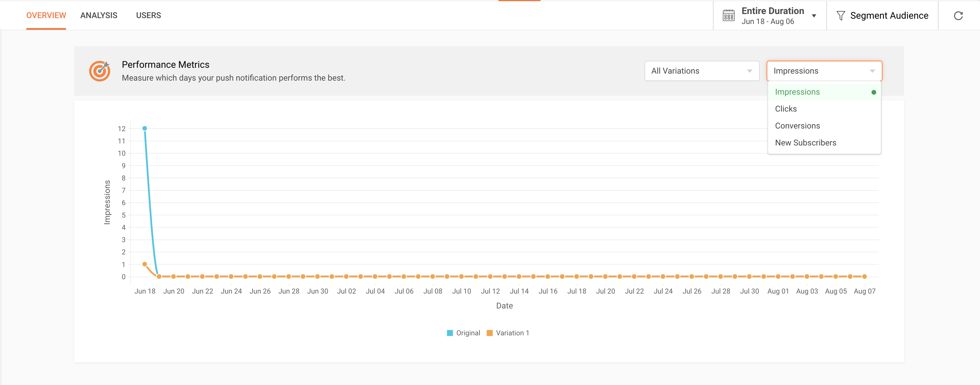Click the Performance Metrics target icon

(100, 71)
